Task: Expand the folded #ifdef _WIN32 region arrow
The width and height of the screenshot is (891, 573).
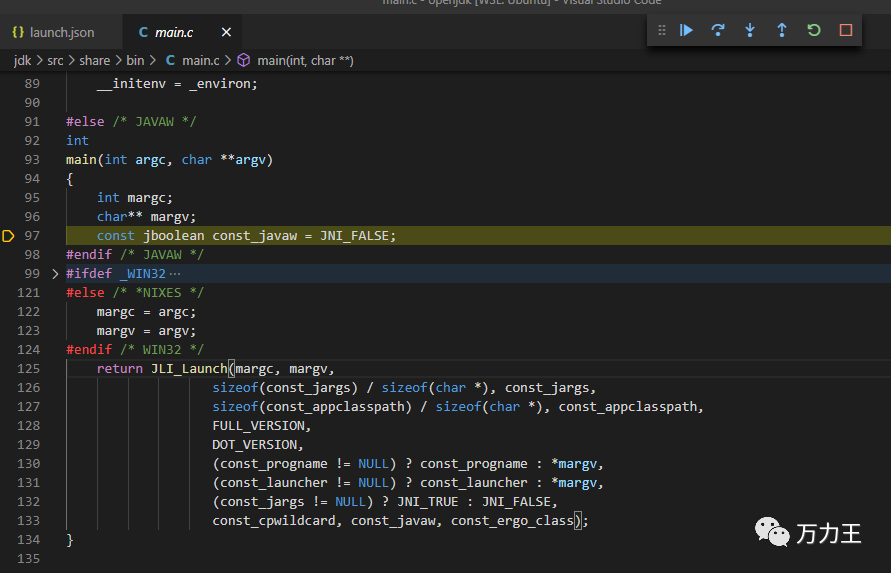Action: (55, 274)
